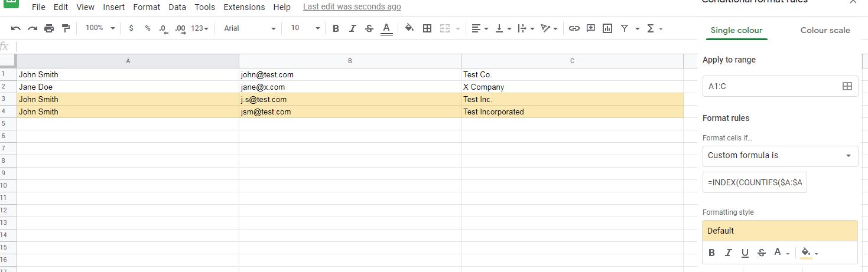Screen dimensions: 868x272
Task: Redo the last action
Action: (x=32, y=28)
